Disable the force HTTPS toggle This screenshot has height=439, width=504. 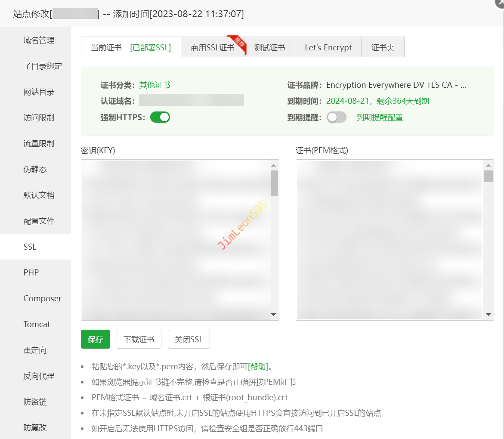pyautogui.click(x=160, y=117)
